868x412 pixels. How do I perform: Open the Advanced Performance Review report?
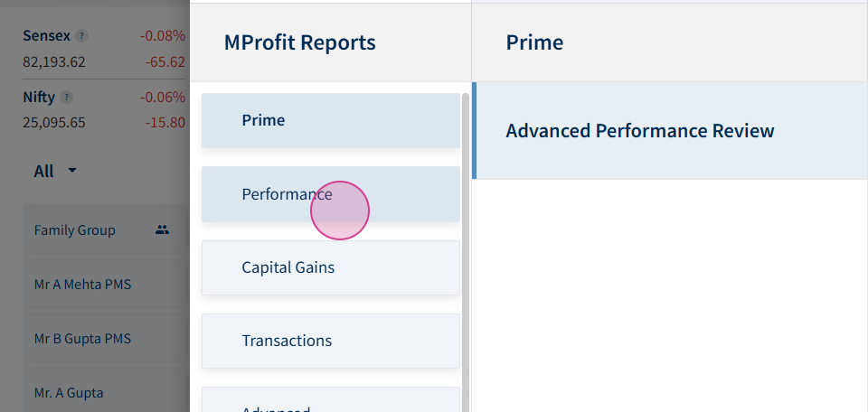[670, 131]
